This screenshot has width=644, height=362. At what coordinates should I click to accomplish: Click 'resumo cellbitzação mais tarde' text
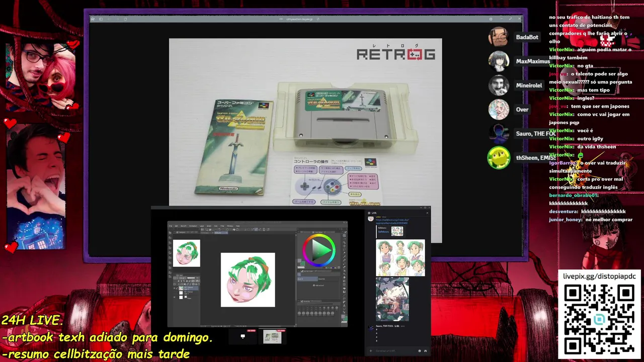pos(98,354)
